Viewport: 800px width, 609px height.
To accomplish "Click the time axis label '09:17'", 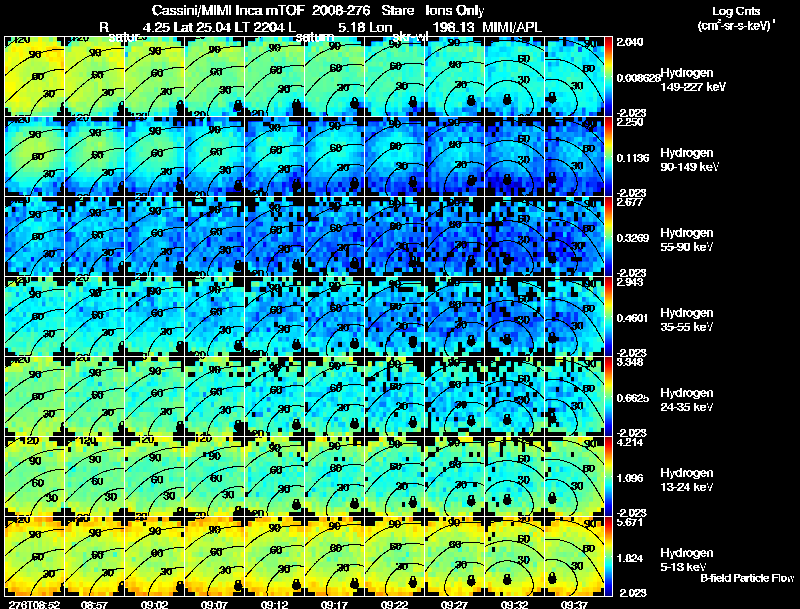I will tap(334, 604).
